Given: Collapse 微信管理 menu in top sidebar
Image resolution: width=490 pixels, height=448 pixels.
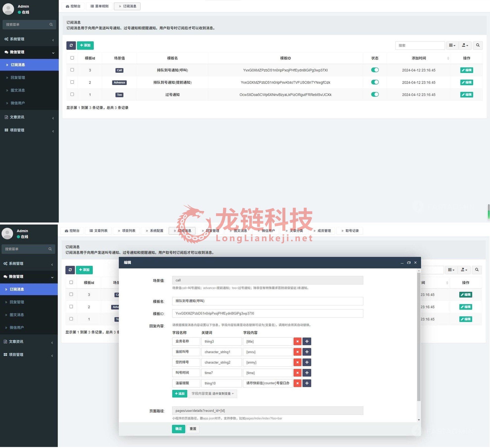Looking at the screenshot, I should coord(29,52).
